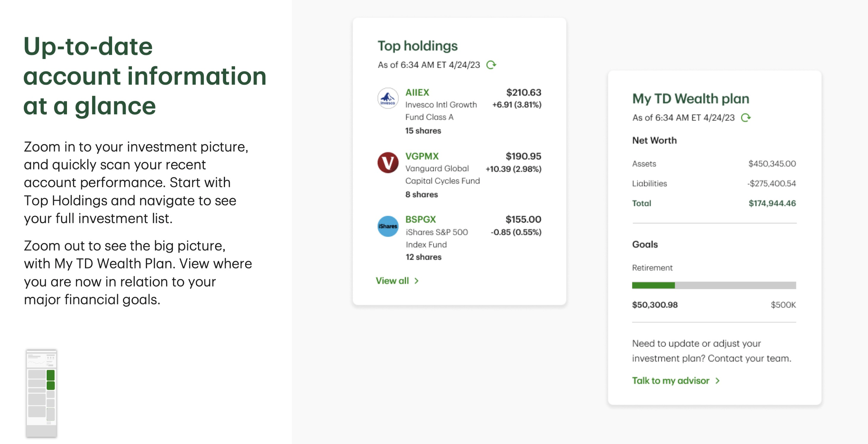Viewport: 868px width, 444px height.
Task: Click the iShares blue logo
Action: point(388,226)
